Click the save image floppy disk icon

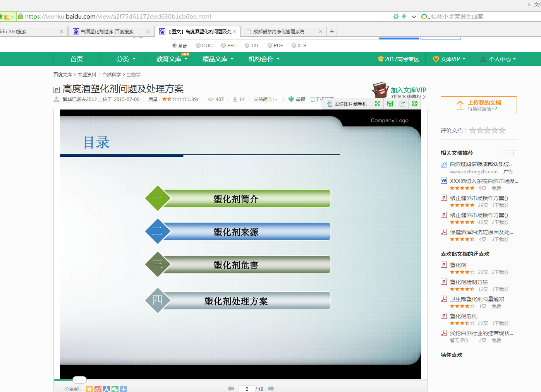(390, 104)
